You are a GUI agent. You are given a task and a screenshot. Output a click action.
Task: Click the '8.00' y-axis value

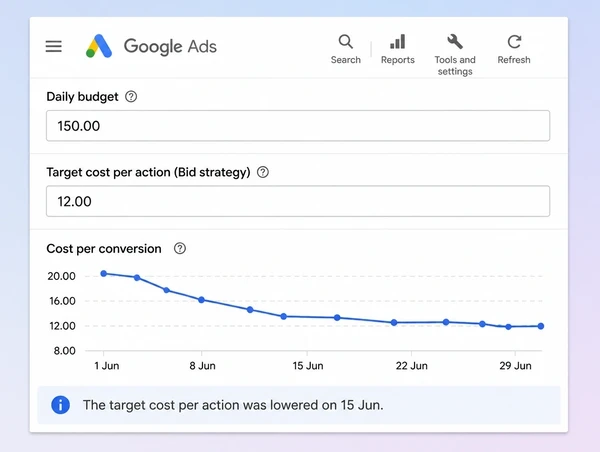(x=64, y=351)
